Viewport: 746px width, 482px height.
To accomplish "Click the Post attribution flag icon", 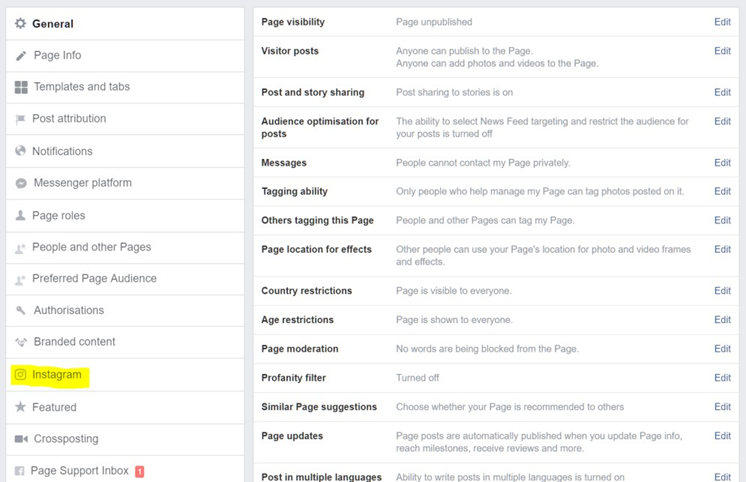I will [x=20, y=119].
